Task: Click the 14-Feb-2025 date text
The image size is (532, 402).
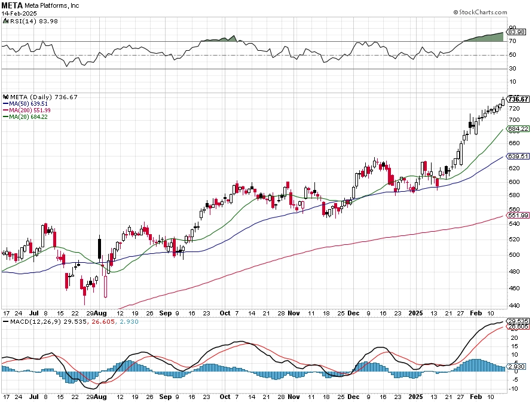Action: click(x=19, y=14)
